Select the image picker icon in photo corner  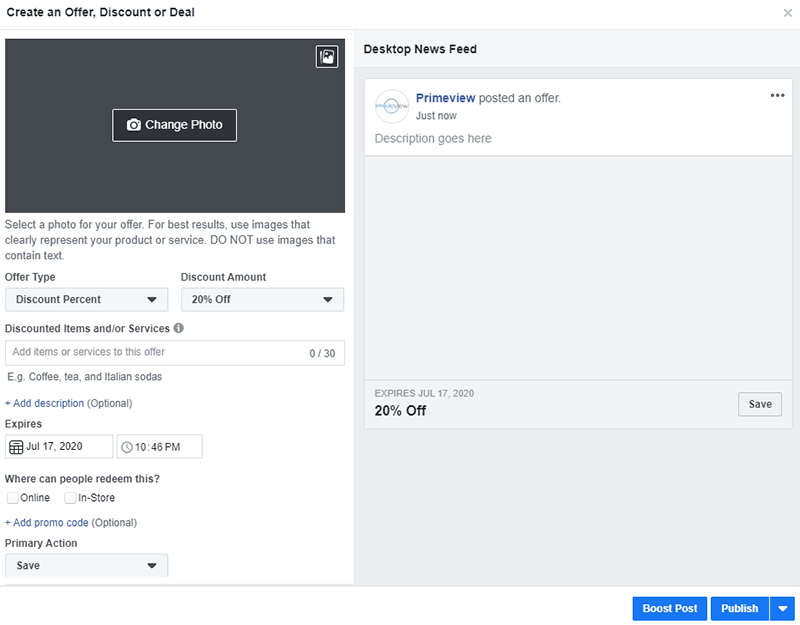coord(326,56)
